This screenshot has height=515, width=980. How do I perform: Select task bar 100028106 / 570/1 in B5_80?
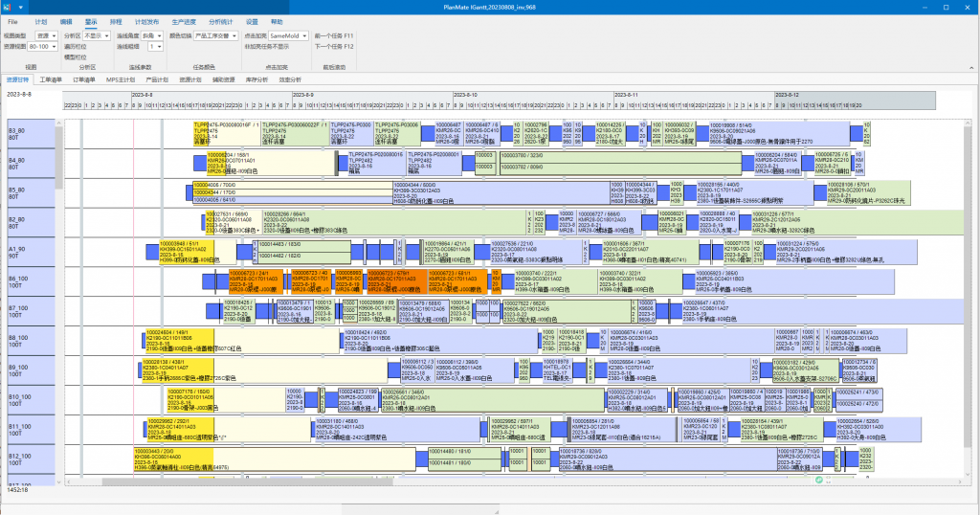tap(869, 193)
